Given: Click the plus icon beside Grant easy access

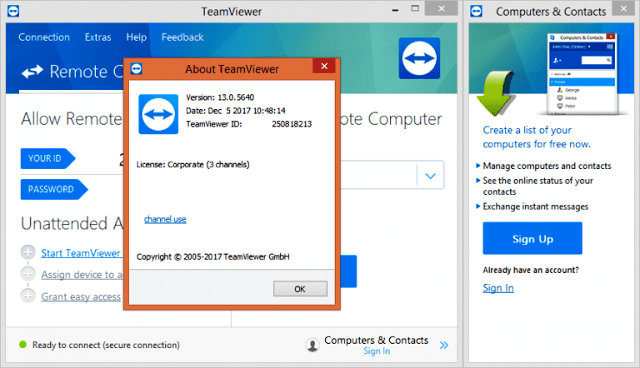Looking at the screenshot, I should point(28,295).
